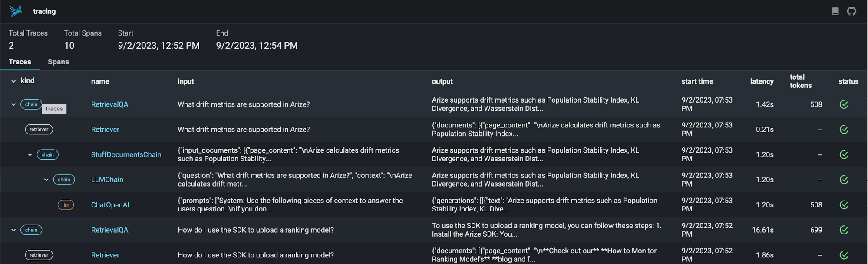Click 508 tokens in ChatOpenAI row
Image resolution: width=868 pixels, height=264 pixels.
816,205
